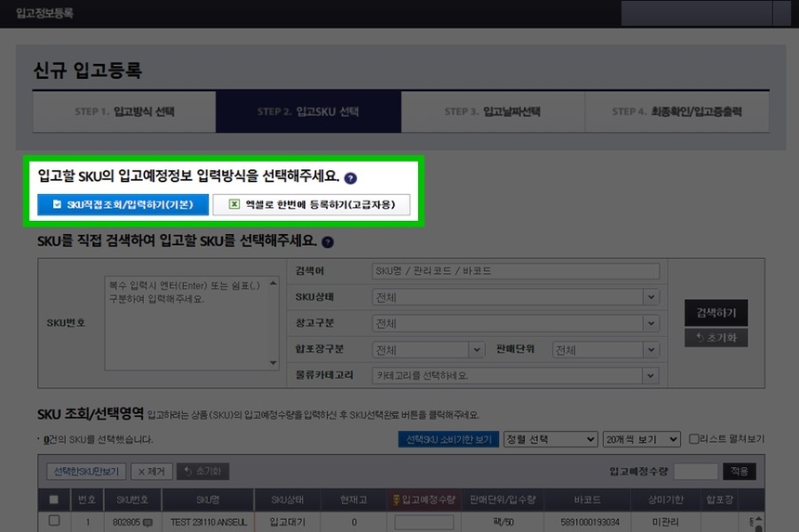Open the 20개씩 보기 dropdown

click(x=642, y=439)
